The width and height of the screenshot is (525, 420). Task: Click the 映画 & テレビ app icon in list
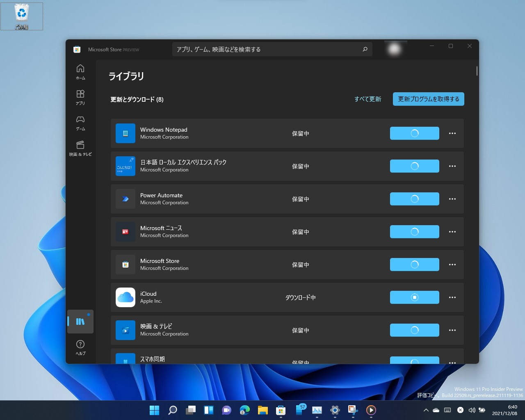tap(126, 330)
